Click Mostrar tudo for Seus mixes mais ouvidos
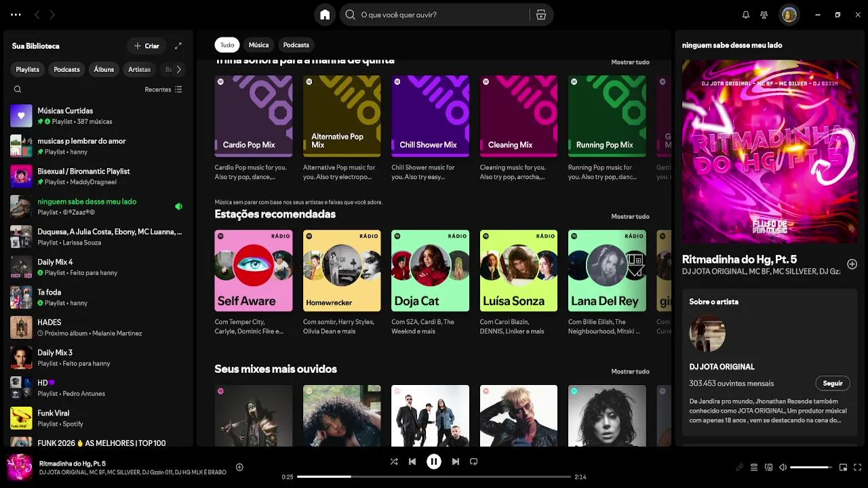Image resolution: width=868 pixels, height=488 pixels. click(x=630, y=371)
